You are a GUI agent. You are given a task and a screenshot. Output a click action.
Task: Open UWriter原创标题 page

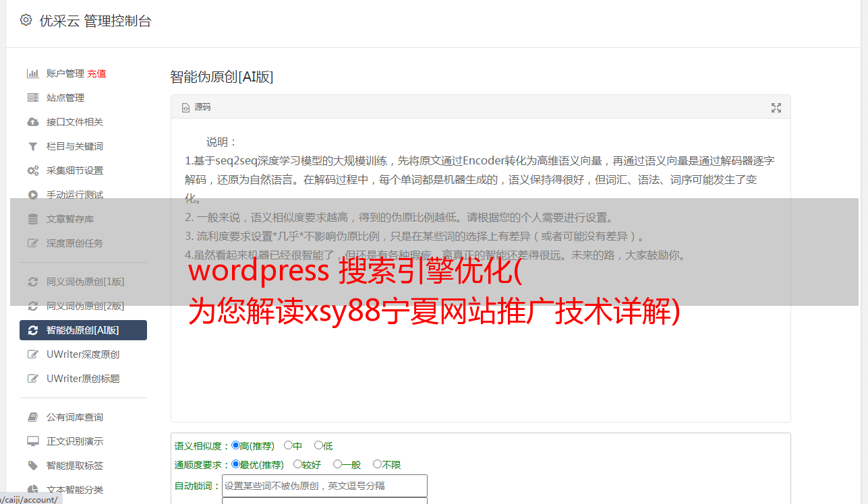click(x=83, y=379)
